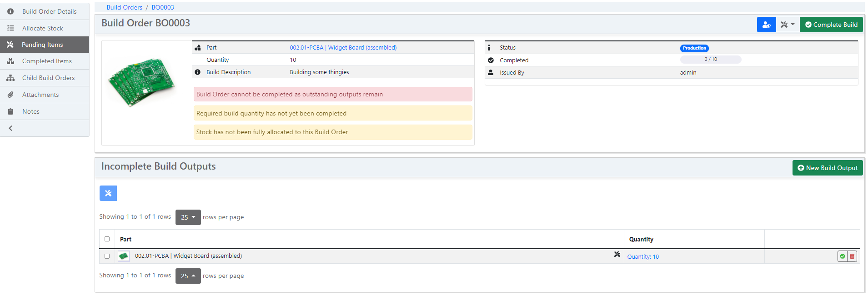
Task: Click the blue allocate stock tools icon
Action: tap(108, 193)
